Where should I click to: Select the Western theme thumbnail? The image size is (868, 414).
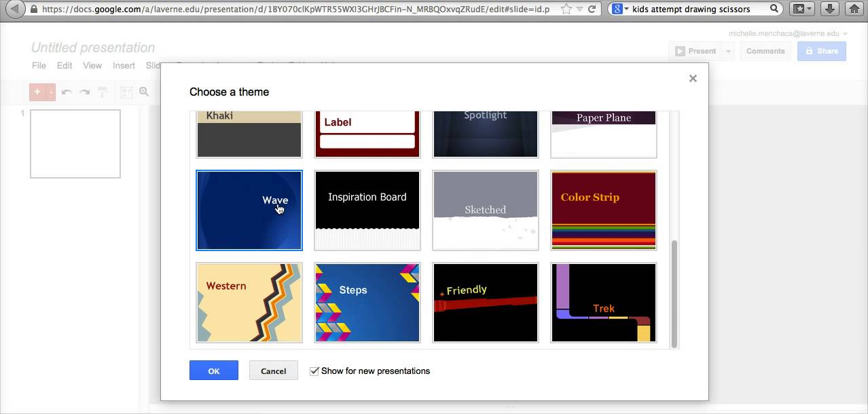click(249, 303)
